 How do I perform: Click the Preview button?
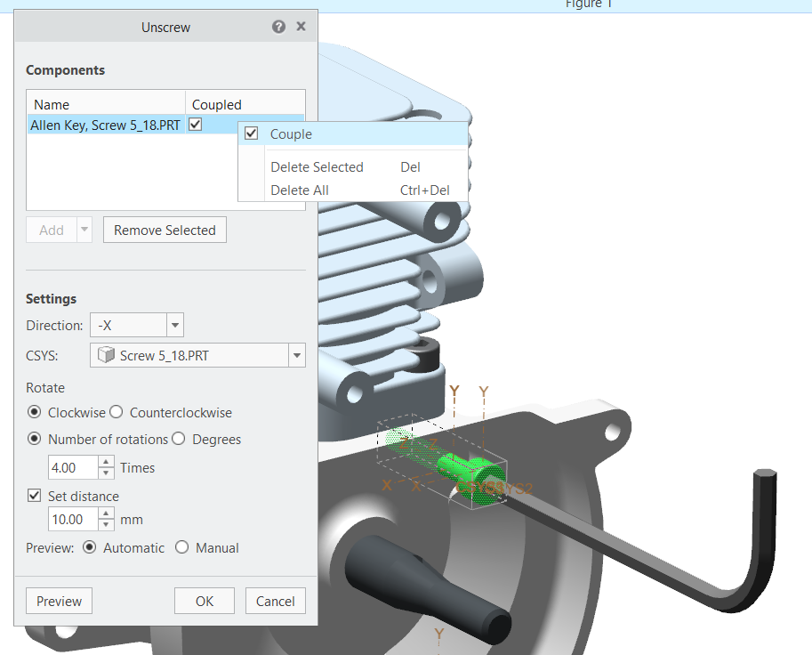tap(59, 601)
